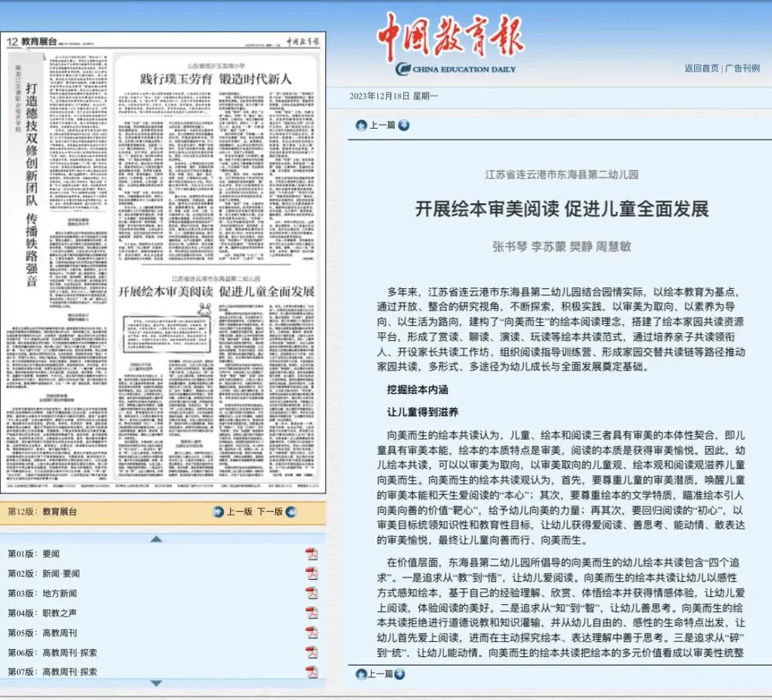Open 第03版：地方新闻 page entry
Screen dimensions: 772x700
[x=42, y=593]
